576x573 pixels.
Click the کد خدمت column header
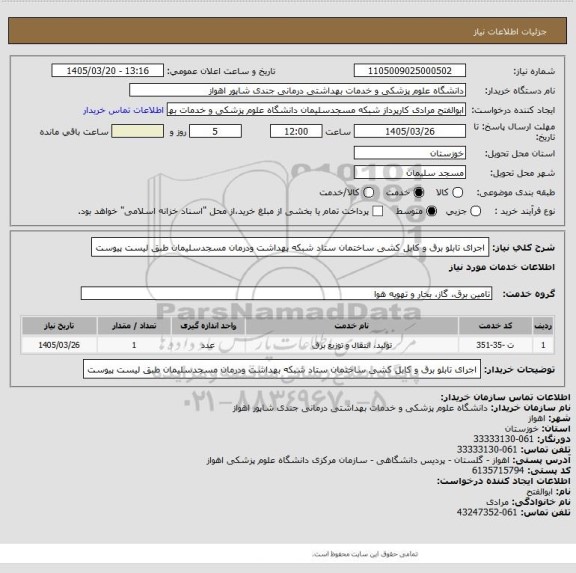click(x=495, y=326)
